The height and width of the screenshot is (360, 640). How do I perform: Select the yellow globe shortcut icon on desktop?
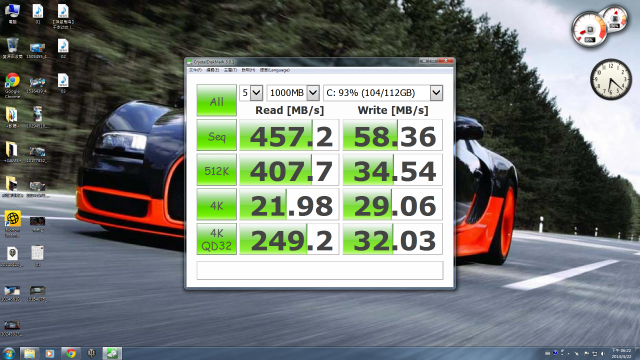(x=12, y=224)
